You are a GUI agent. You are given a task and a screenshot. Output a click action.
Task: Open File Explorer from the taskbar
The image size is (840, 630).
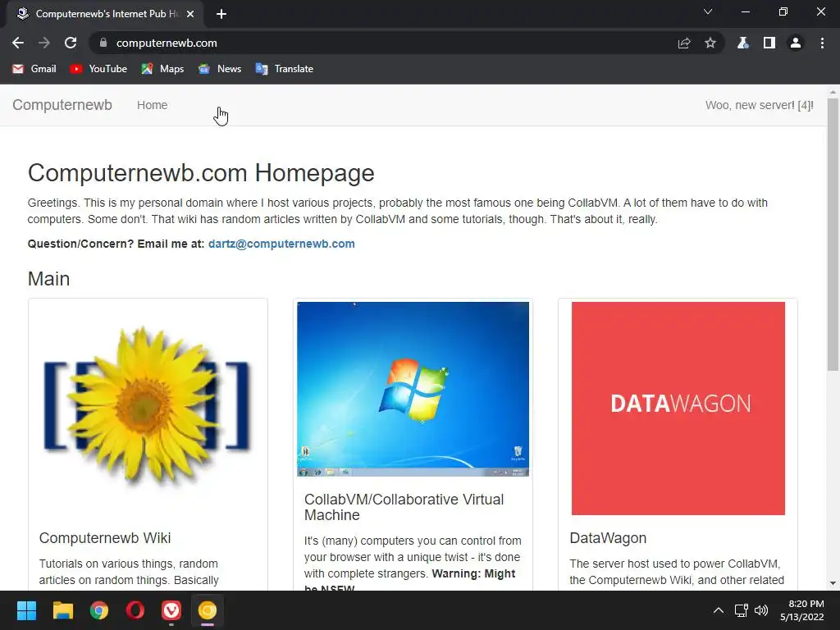tap(62, 610)
